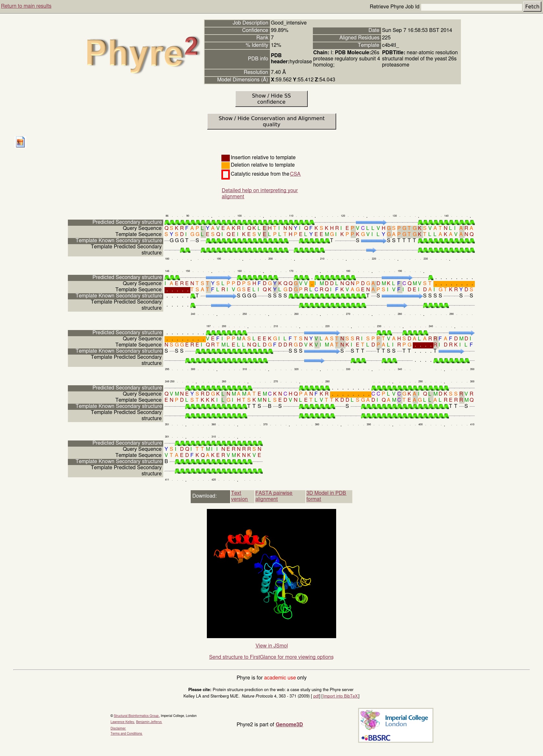Open the CSA link in legend
543x756 pixels.
point(295,174)
